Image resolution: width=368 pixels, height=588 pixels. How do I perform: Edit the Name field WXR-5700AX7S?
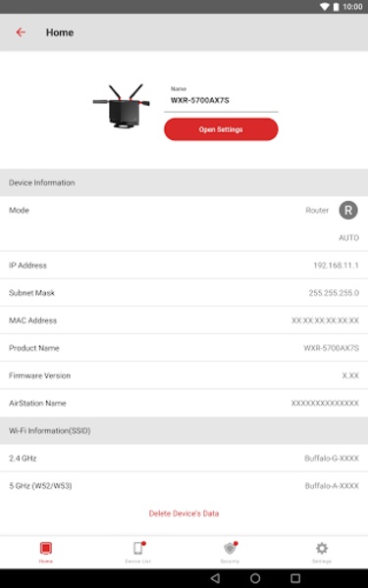[221, 101]
